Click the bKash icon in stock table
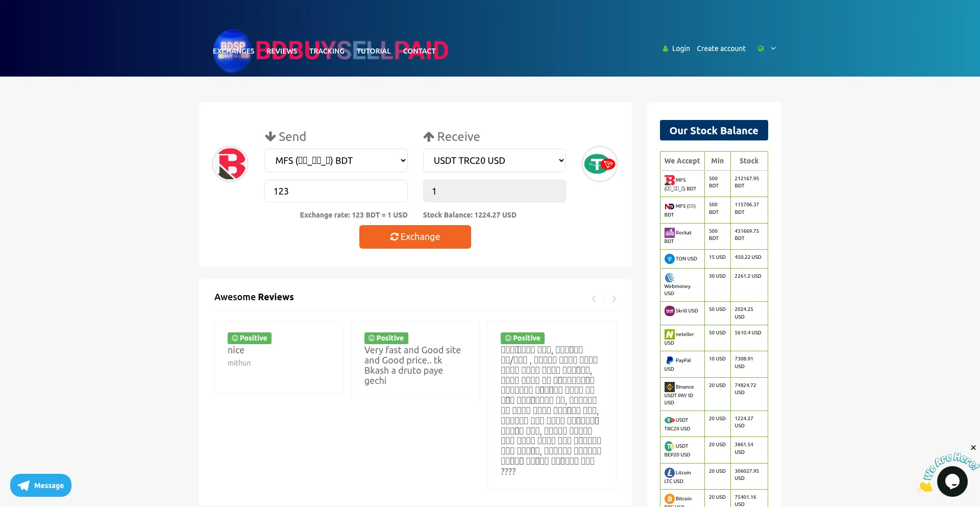 [x=669, y=180]
